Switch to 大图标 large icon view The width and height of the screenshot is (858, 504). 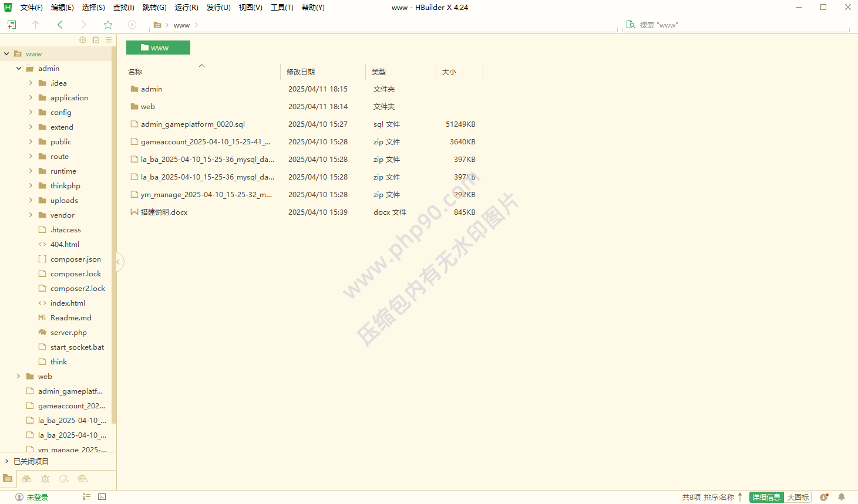click(x=798, y=497)
